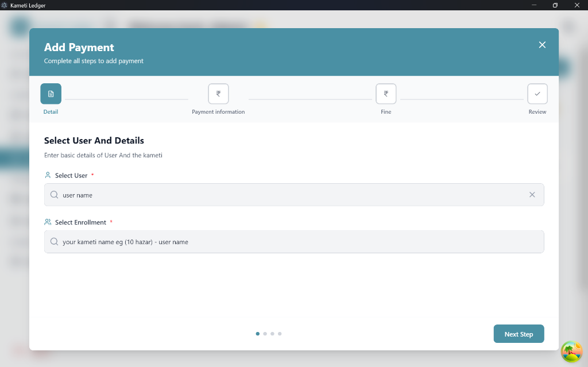Viewport: 588px width, 367px height.
Task: Select the first pagination dot
Action: [x=258, y=334]
